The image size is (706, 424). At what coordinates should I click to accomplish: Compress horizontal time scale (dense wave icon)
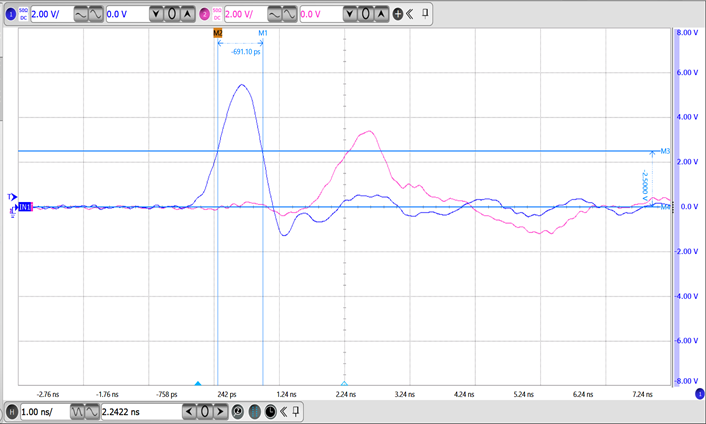(x=77, y=412)
